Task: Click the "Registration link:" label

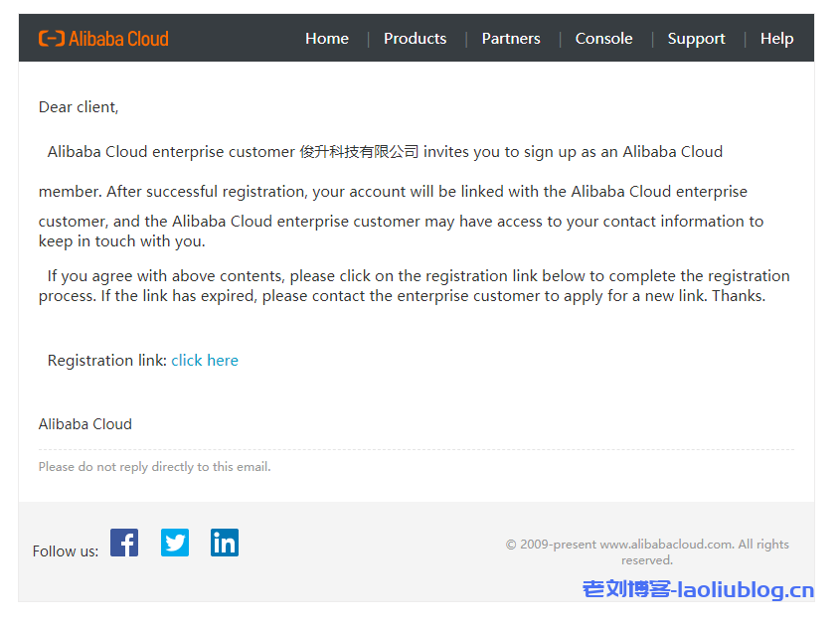Action: tap(107, 361)
